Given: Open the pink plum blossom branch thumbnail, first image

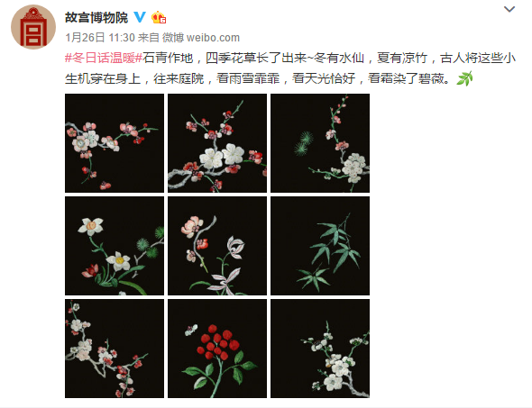Looking at the screenshot, I should pyautogui.click(x=115, y=143).
